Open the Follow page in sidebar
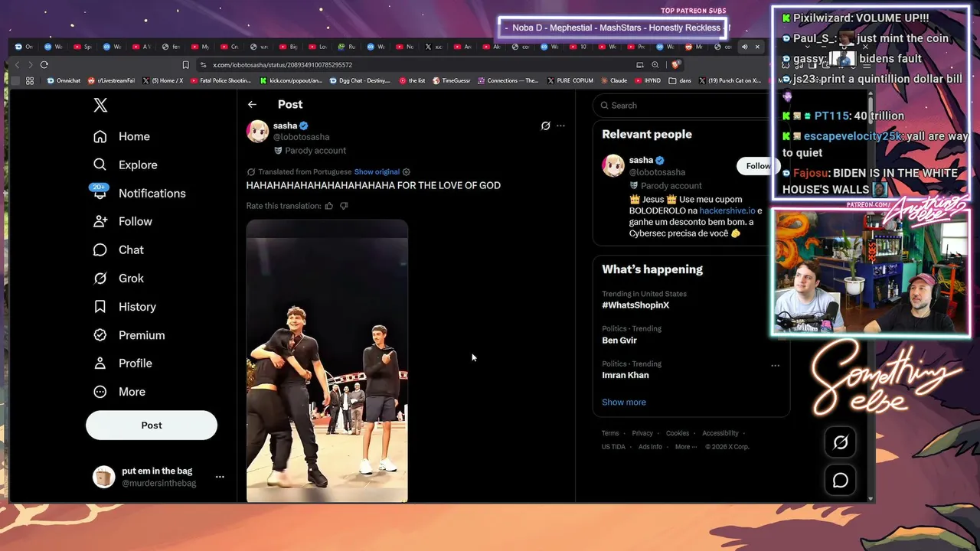Image resolution: width=980 pixels, height=551 pixels. (122, 221)
